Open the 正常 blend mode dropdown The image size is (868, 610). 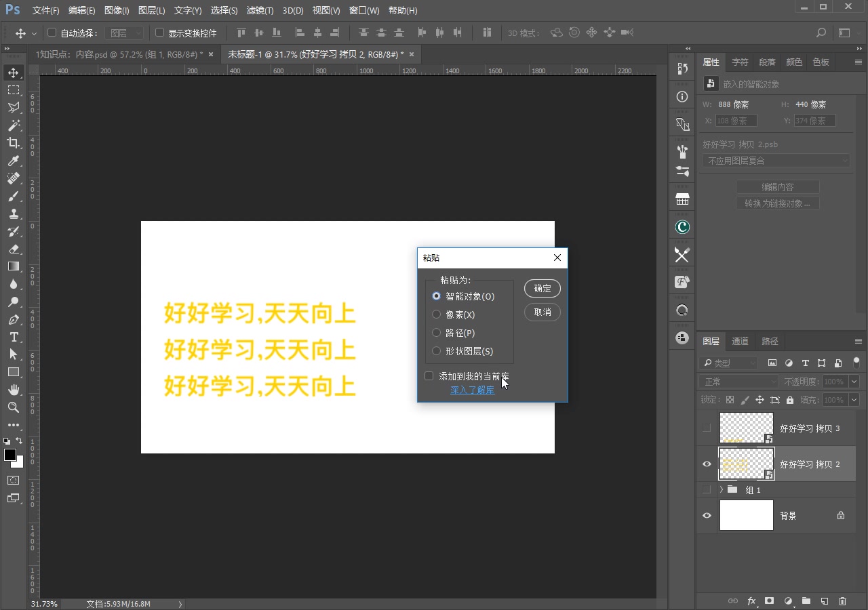pyautogui.click(x=738, y=382)
